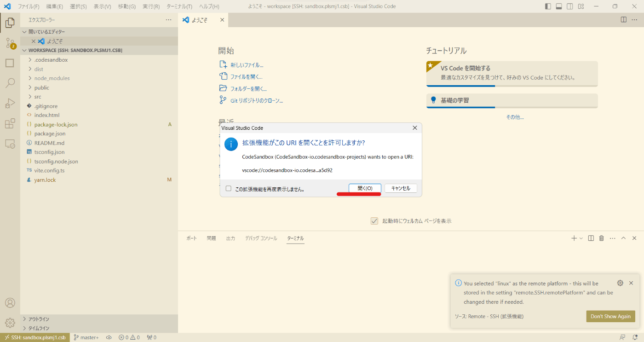Open the Search view in activity bar
Viewport: 644px width, 342px height.
point(10,83)
